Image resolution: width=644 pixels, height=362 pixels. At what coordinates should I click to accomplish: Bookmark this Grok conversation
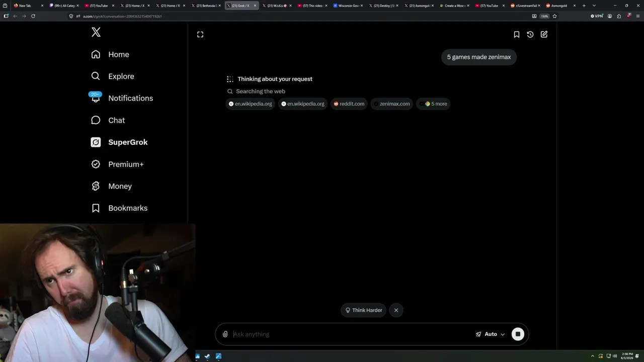[516, 34]
